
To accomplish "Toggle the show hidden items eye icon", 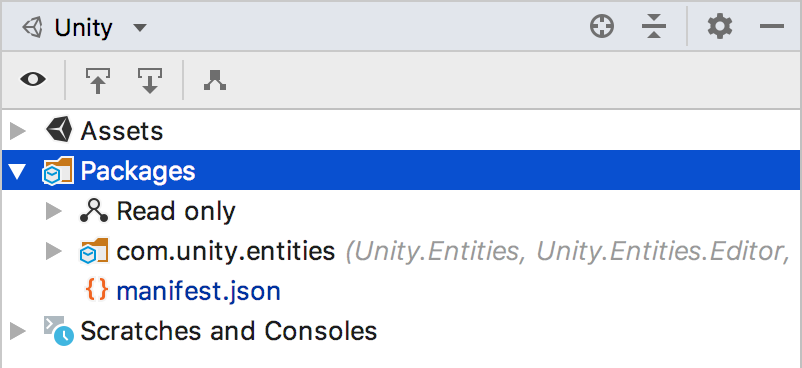I will click(x=33, y=80).
